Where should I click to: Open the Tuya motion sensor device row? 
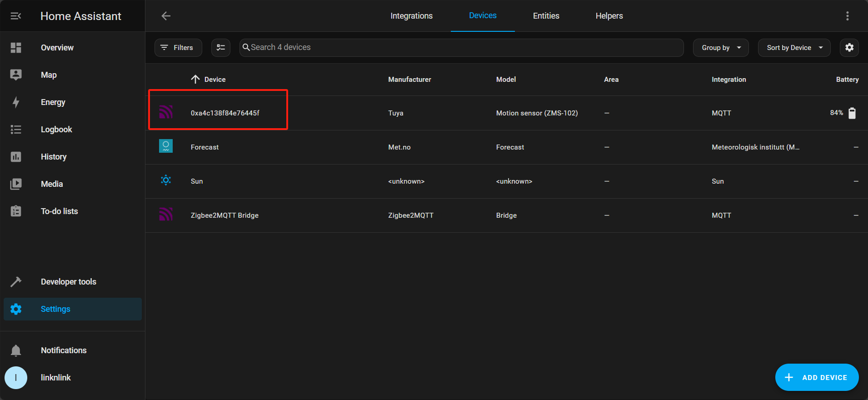[225, 113]
